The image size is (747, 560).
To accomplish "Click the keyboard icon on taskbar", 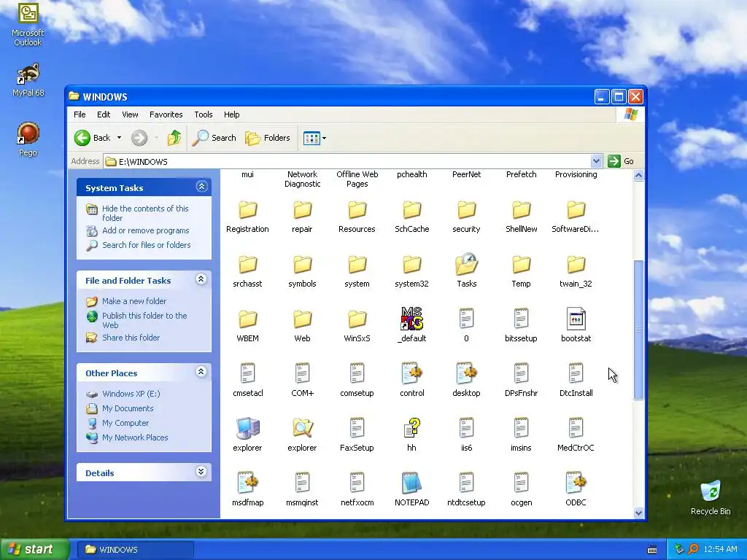I will [652, 550].
